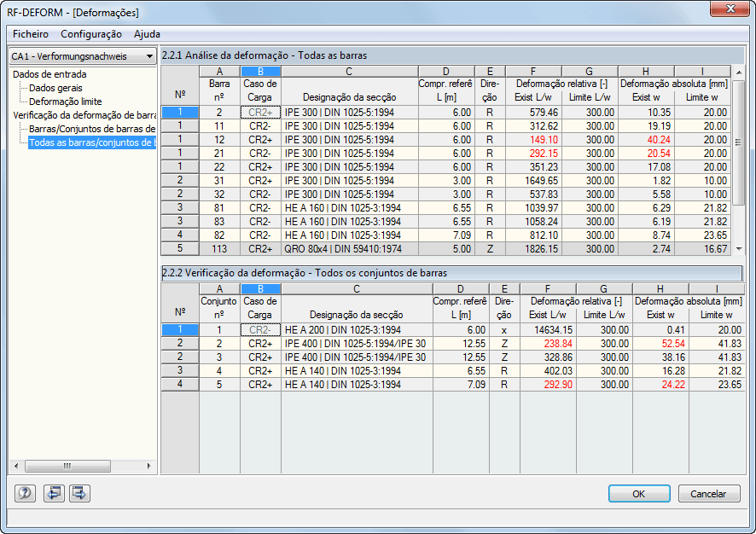
Task: Click the Cancelar button
Action: tap(708, 494)
